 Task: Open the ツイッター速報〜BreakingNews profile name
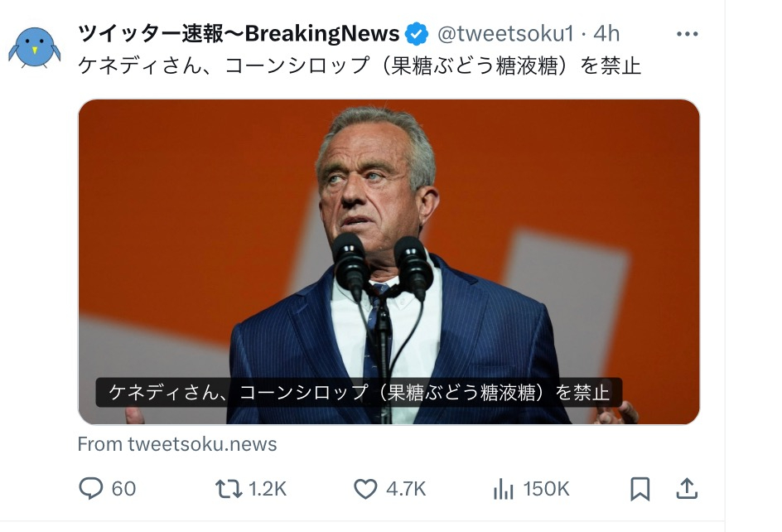pos(239,34)
